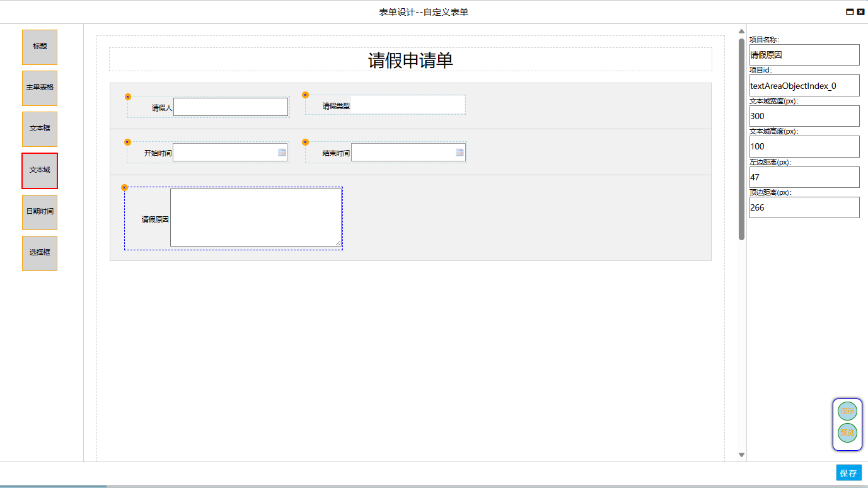Click the 请假人 label text
Screen dimensions: 868x488
(x=162, y=108)
